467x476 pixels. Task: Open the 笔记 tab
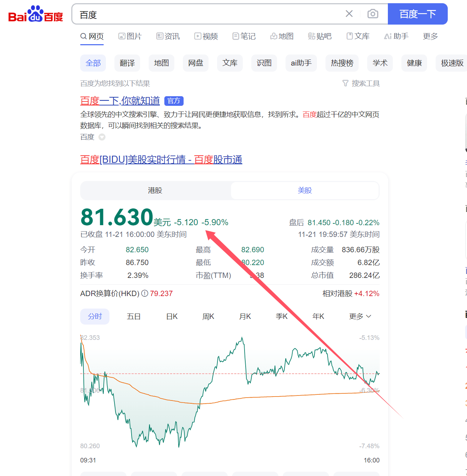pos(244,36)
